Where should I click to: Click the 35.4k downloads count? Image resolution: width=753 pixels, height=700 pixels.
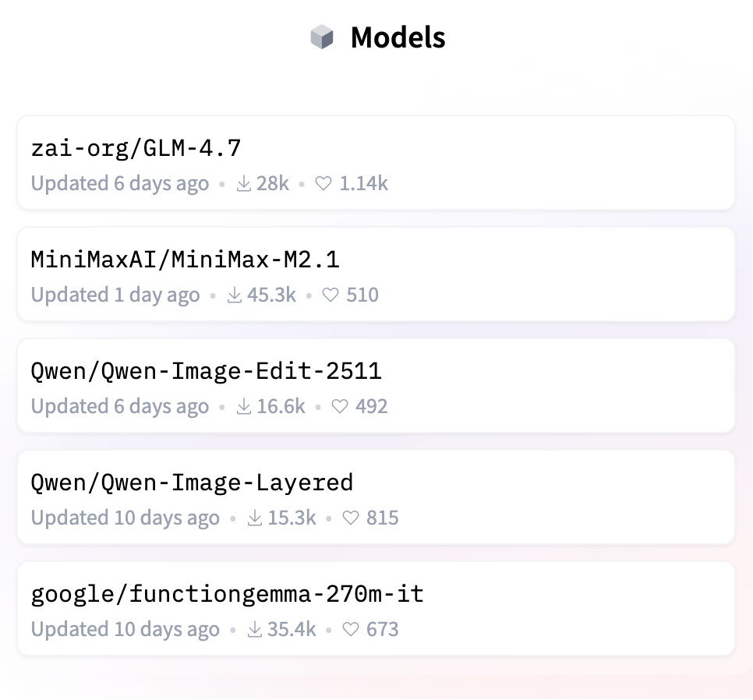click(x=291, y=630)
